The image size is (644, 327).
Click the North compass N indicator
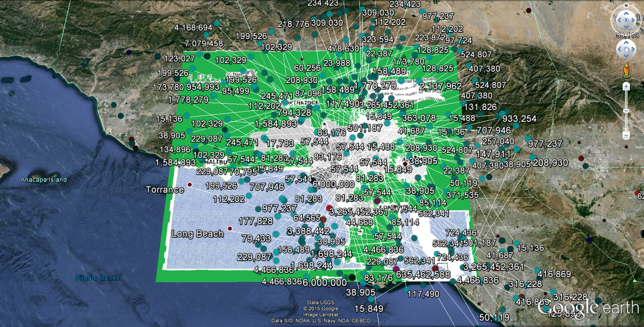pos(626,6)
